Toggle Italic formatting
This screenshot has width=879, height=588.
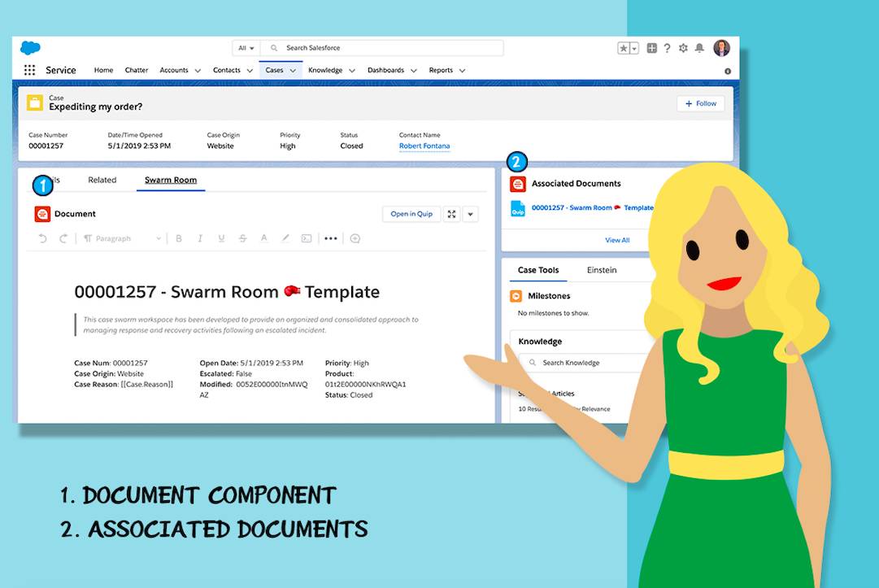pos(200,239)
